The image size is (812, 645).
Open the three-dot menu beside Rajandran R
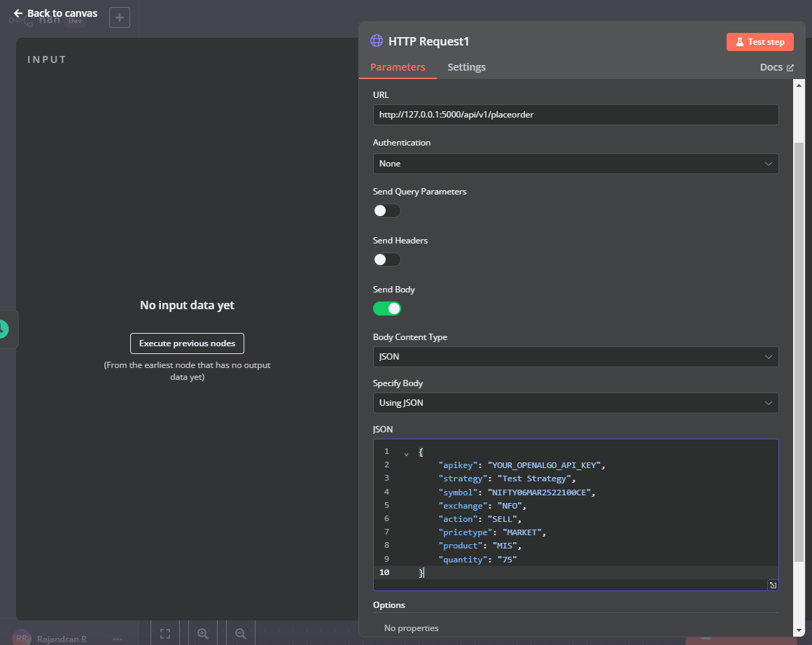(x=118, y=639)
